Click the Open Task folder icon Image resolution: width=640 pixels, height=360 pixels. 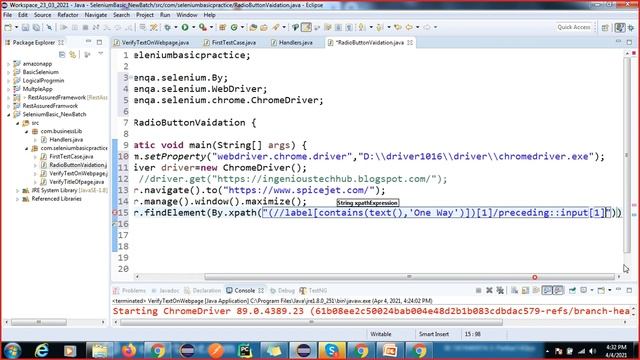264,27
